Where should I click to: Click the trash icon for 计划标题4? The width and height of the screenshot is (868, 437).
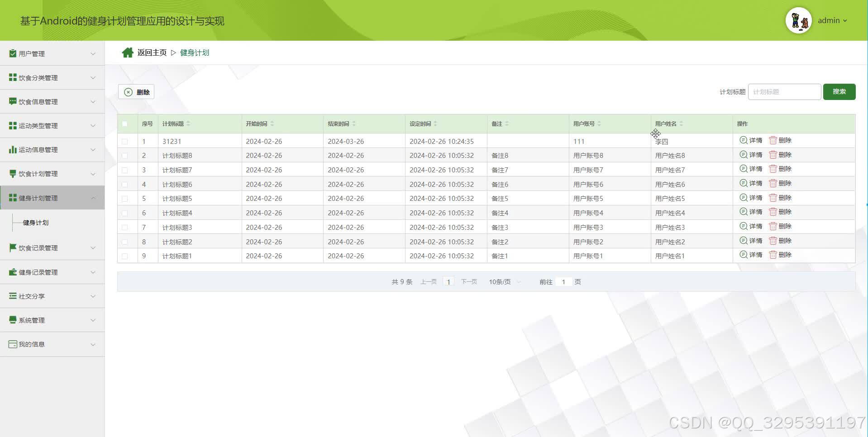coord(773,212)
